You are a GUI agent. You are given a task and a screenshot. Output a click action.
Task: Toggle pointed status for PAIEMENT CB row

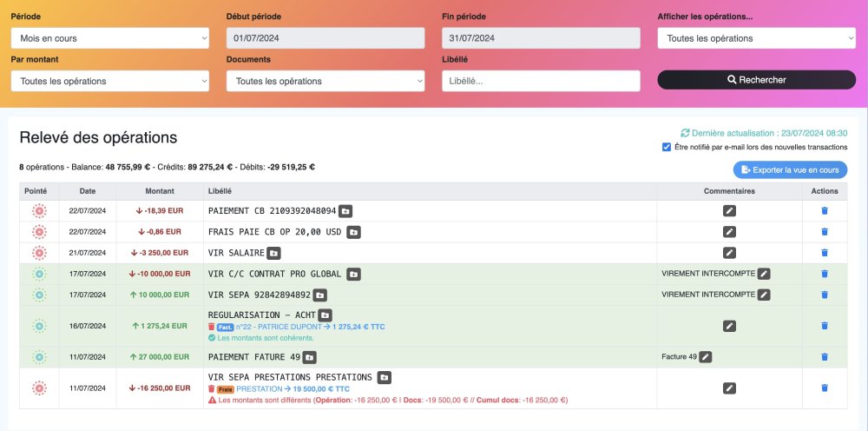39,211
